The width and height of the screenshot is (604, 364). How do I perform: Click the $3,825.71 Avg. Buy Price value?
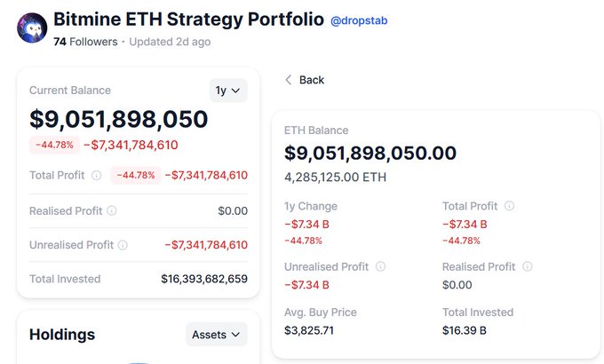(311, 330)
